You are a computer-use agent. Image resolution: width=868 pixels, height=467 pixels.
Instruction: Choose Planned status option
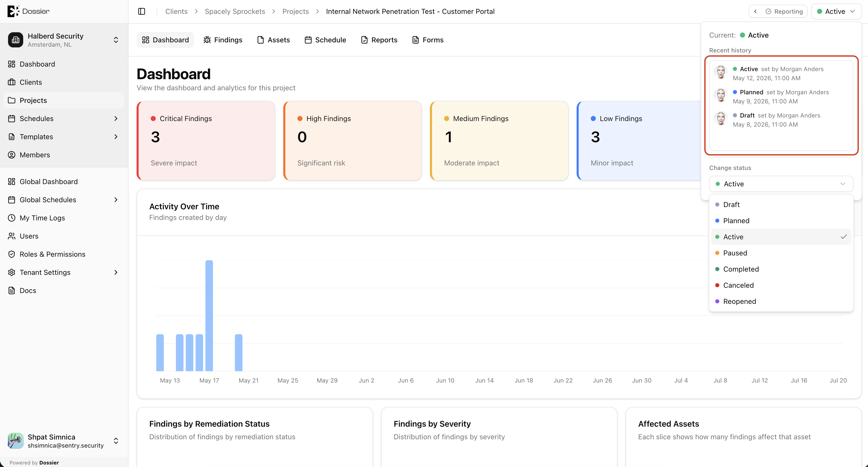coord(781,221)
